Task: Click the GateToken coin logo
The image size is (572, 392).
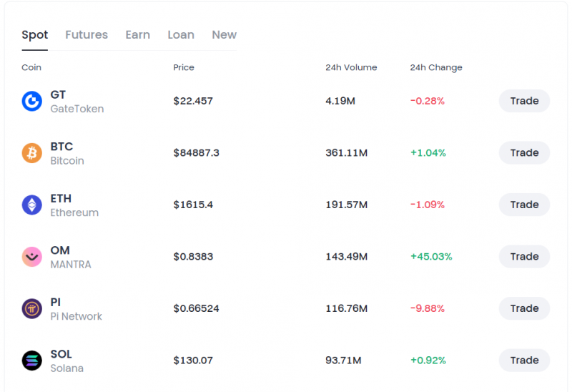Action: pyautogui.click(x=32, y=101)
